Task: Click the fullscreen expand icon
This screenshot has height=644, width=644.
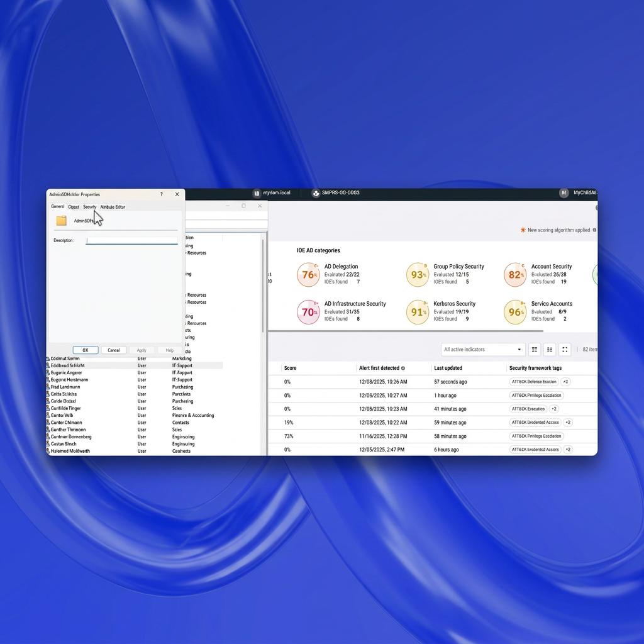Action: coord(565,350)
